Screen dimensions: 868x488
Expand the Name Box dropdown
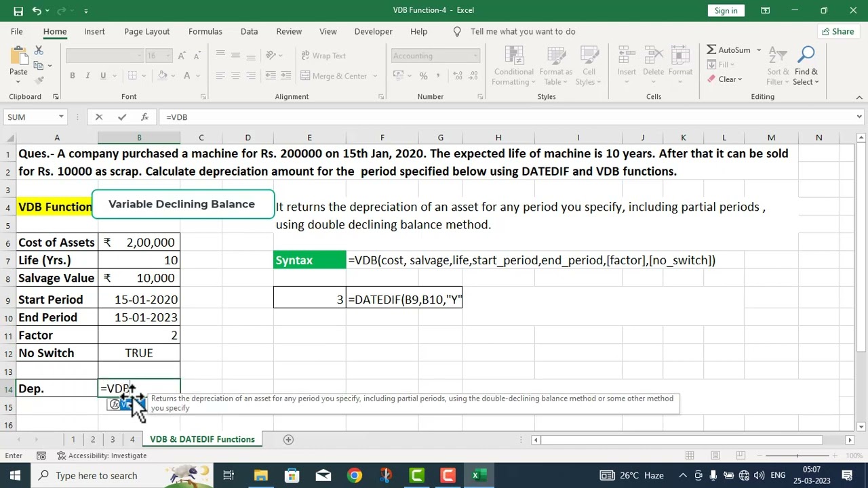point(61,117)
